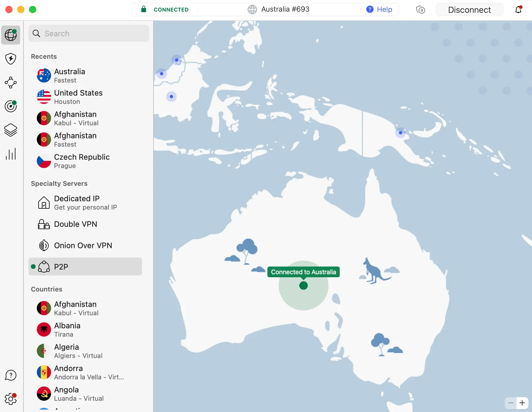The width and height of the screenshot is (532, 412).
Task: Click in the Search field
Action: pos(89,33)
